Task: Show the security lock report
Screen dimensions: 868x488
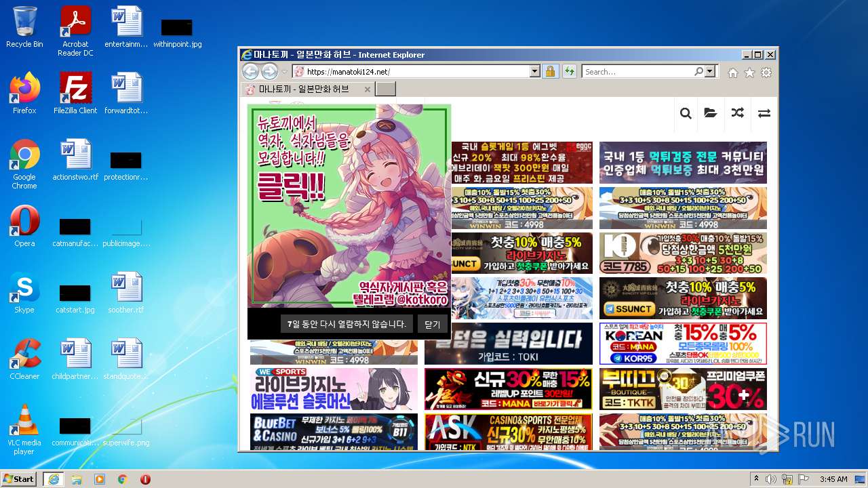Action: click(550, 71)
